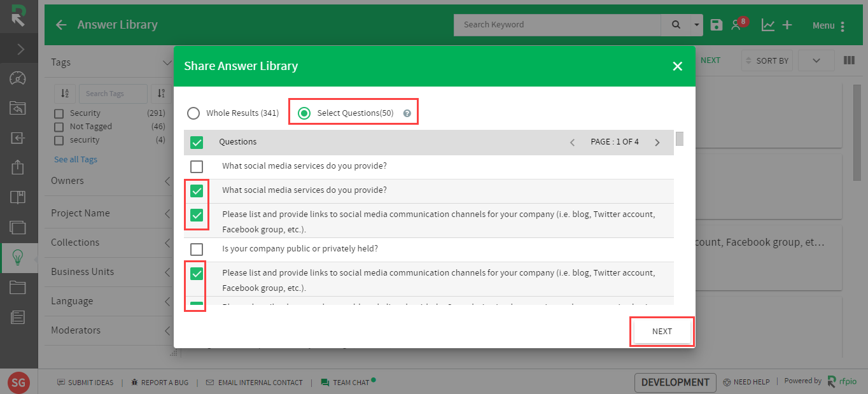Open the bookmark book sidebar icon

coord(18,197)
